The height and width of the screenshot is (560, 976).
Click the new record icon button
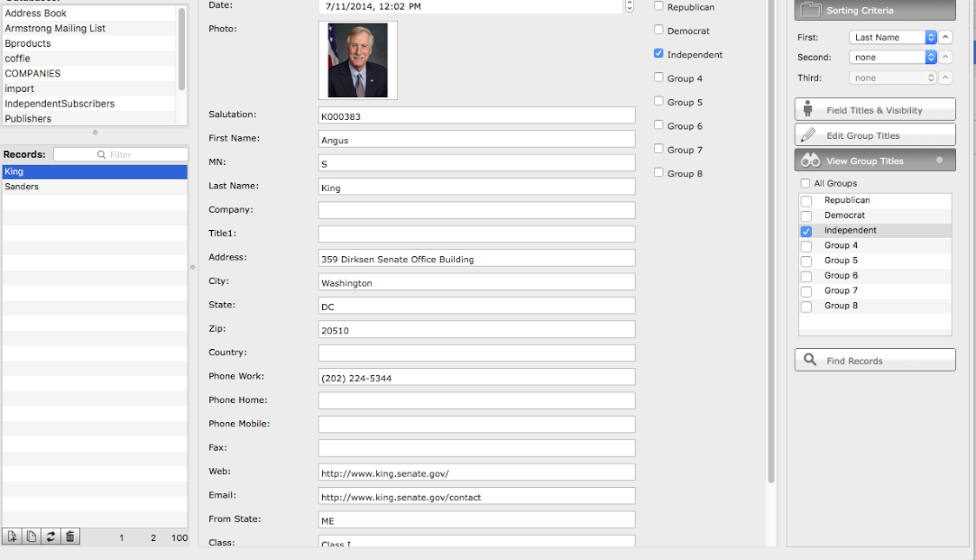pyautogui.click(x=12, y=537)
